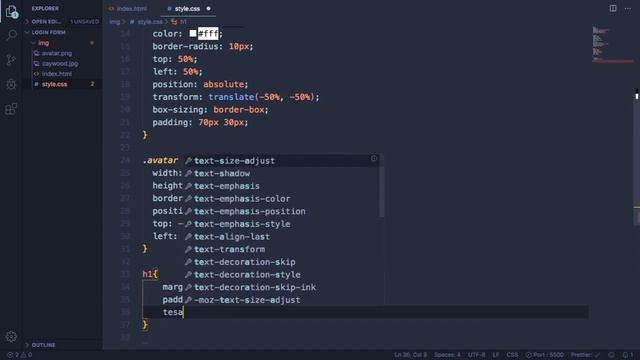Open the Extensions view
Viewport: 640px width, 360px height.
(11, 109)
